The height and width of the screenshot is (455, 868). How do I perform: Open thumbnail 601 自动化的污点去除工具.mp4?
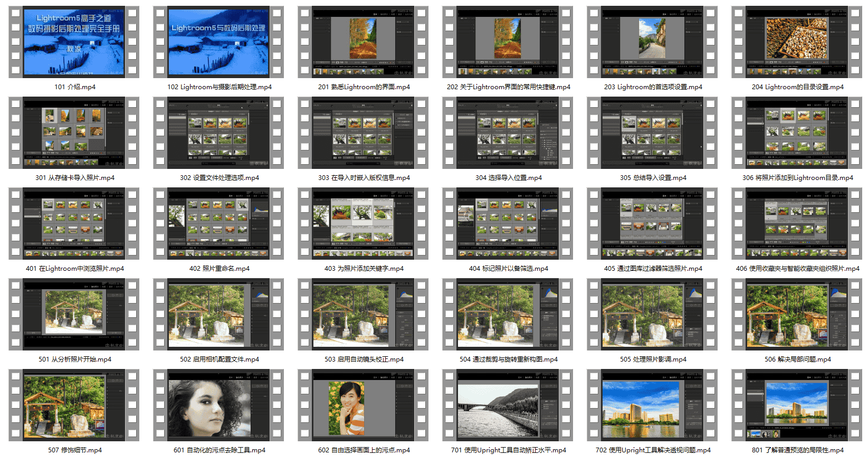[x=218, y=405]
